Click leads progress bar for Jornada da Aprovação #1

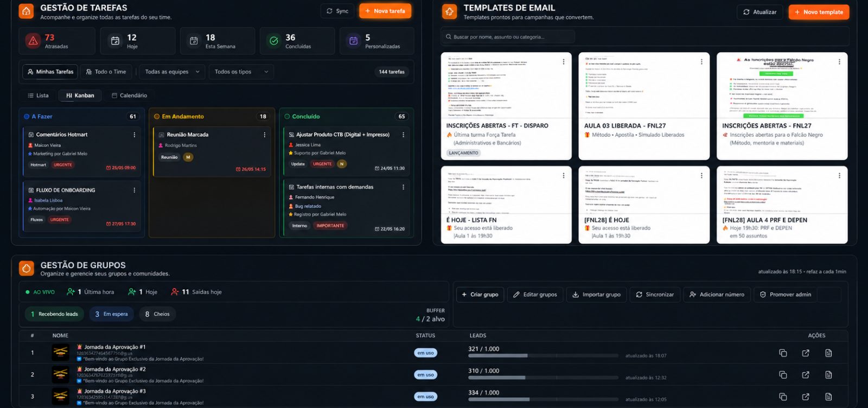[x=543, y=356]
